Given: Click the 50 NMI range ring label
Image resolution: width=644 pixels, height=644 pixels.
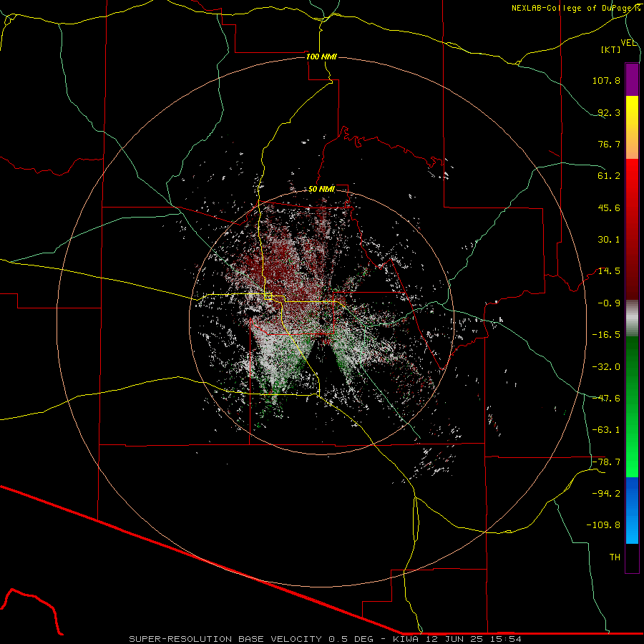Looking at the screenshot, I should tap(321, 190).
